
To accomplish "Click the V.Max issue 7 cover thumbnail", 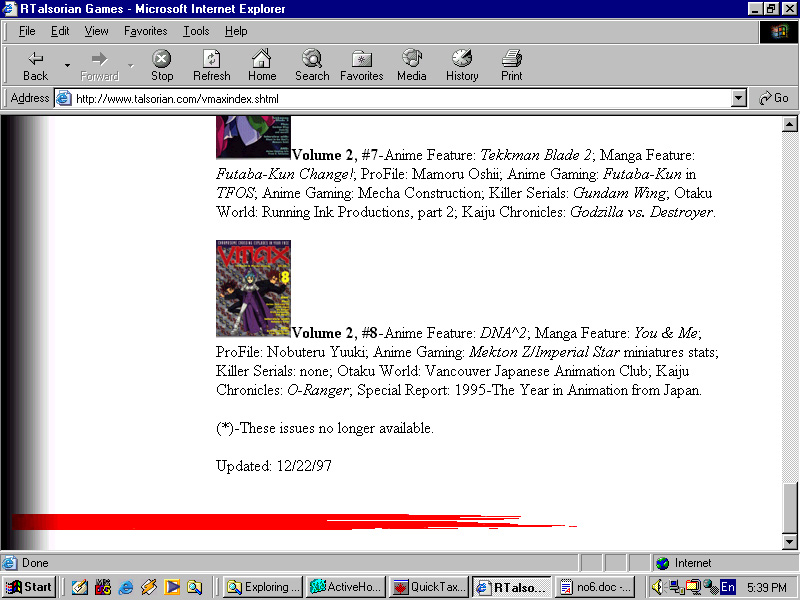I will point(253,137).
